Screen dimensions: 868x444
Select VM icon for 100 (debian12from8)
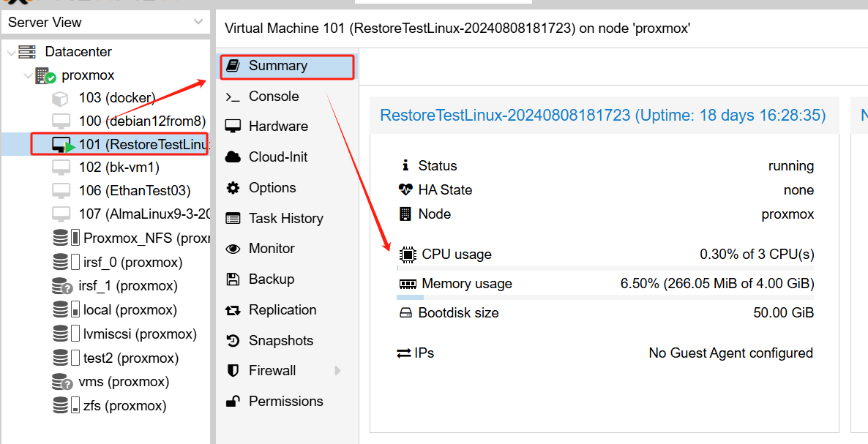point(61,121)
